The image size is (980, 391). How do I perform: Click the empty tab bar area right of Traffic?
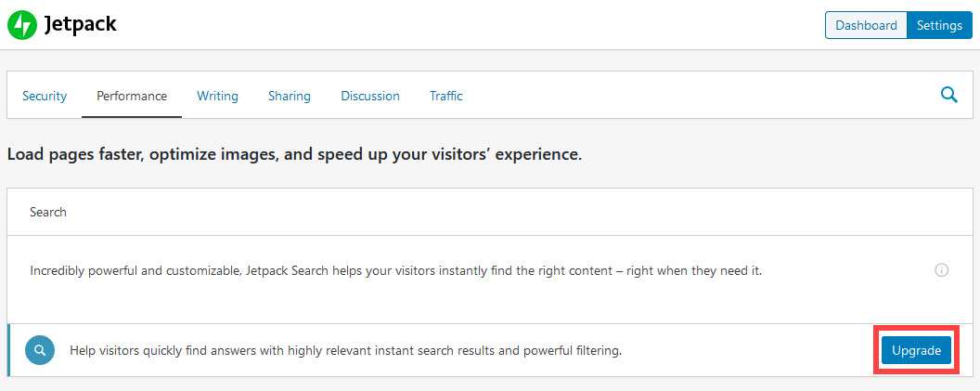696,96
